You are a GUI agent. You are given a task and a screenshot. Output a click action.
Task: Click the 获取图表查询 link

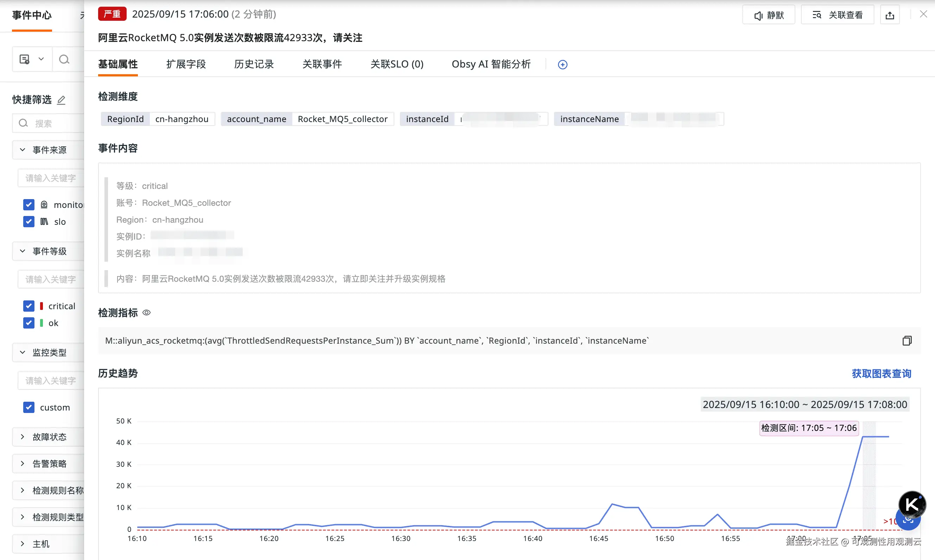point(881,374)
